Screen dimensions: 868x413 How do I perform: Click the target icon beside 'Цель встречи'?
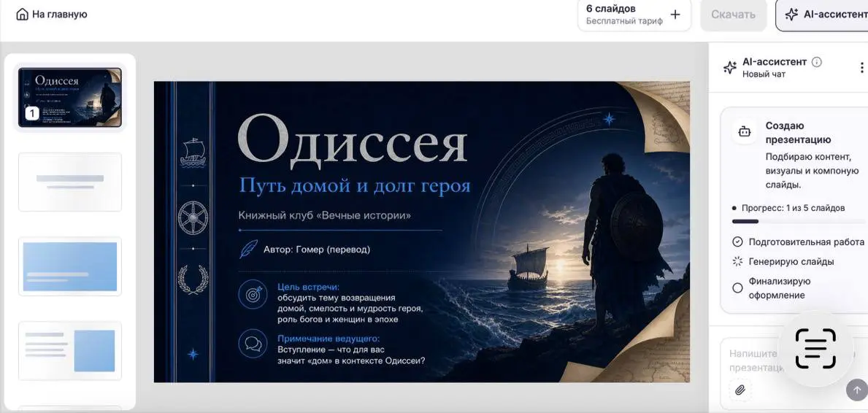tap(253, 294)
